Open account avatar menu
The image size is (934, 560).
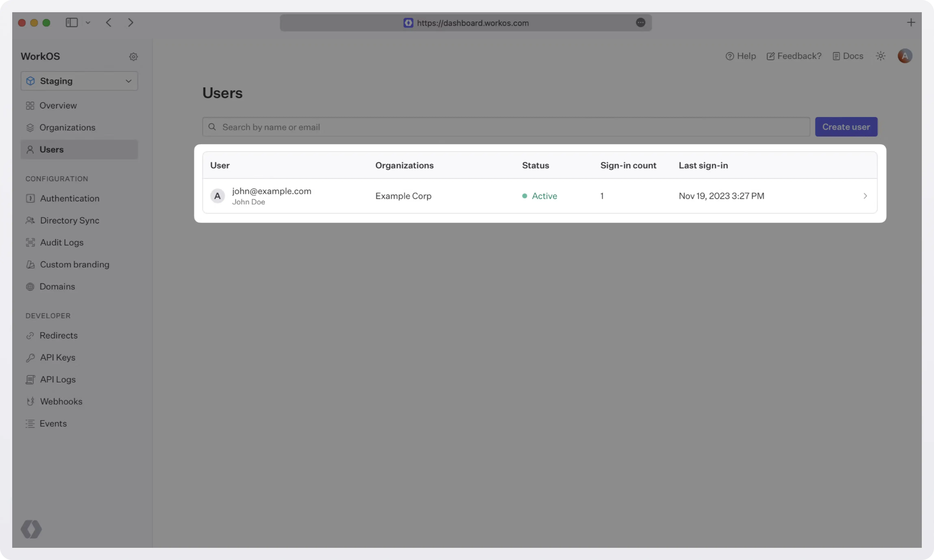pos(905,56)
